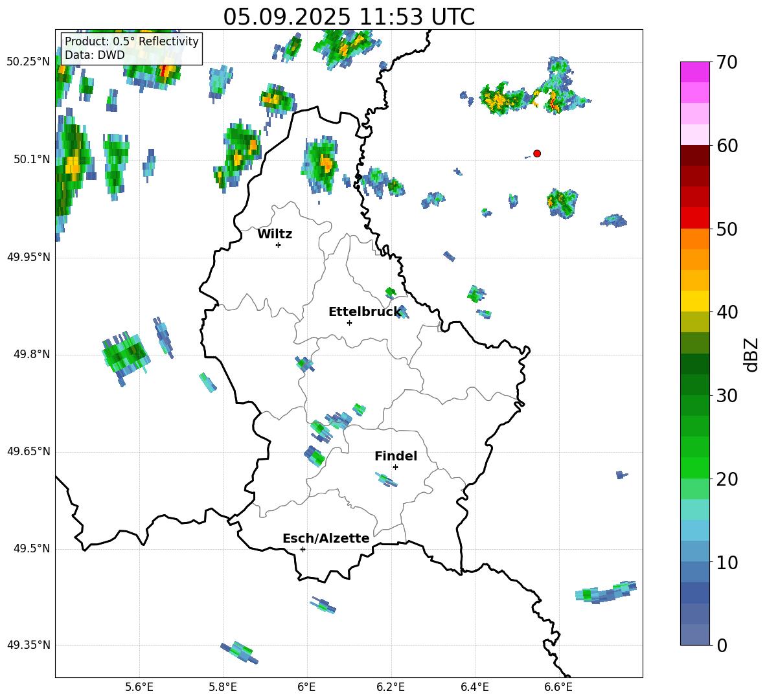Pick the yellow swatch just above 40 dBZ
This screenshot has width=767, height=700.
[x=694, y=302]
